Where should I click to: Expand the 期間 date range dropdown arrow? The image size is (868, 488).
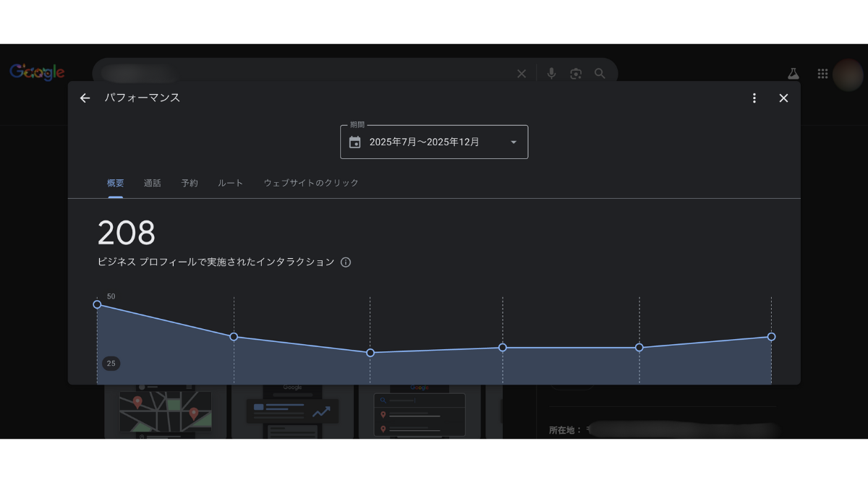(514, 142)
